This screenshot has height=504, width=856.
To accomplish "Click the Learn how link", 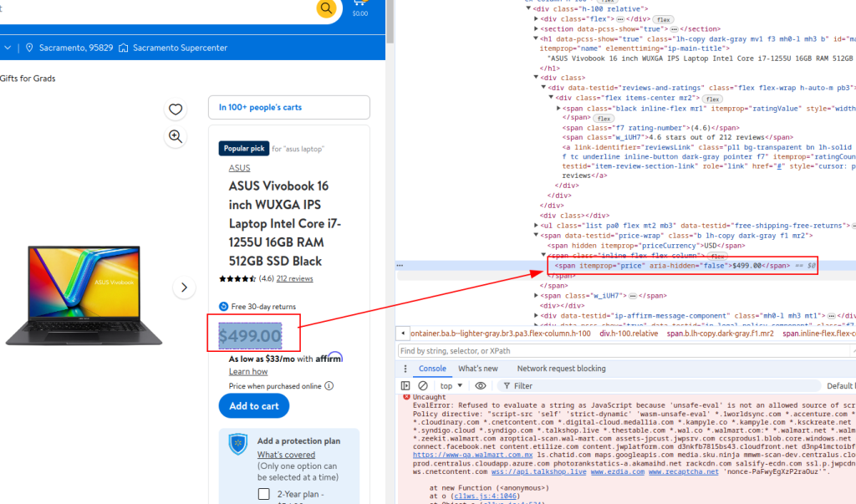I will 248,372.
